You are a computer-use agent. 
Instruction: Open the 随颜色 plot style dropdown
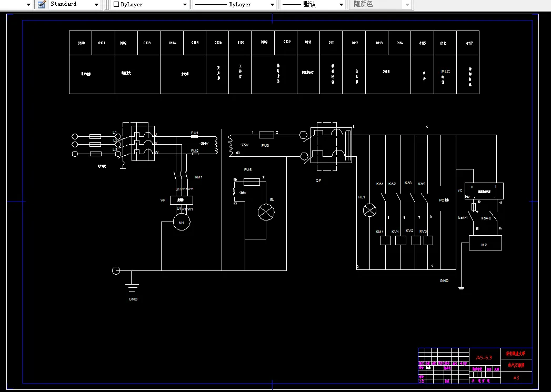(407, 5)
